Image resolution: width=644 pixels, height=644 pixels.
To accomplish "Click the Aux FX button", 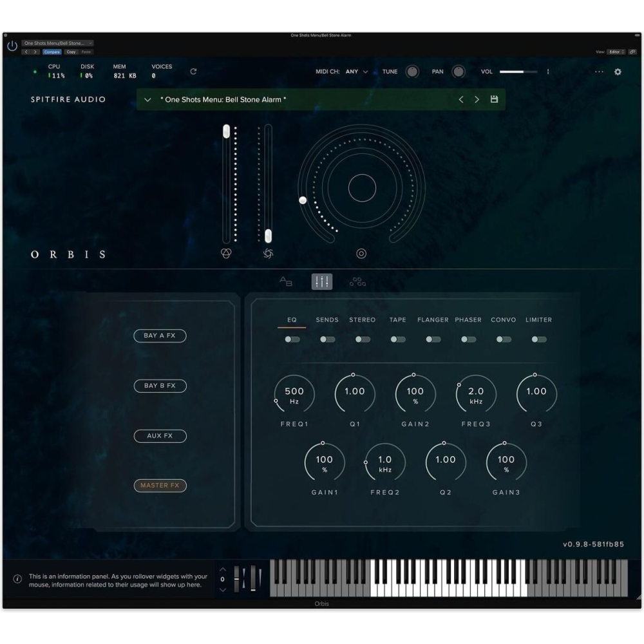I will point(160,436).
